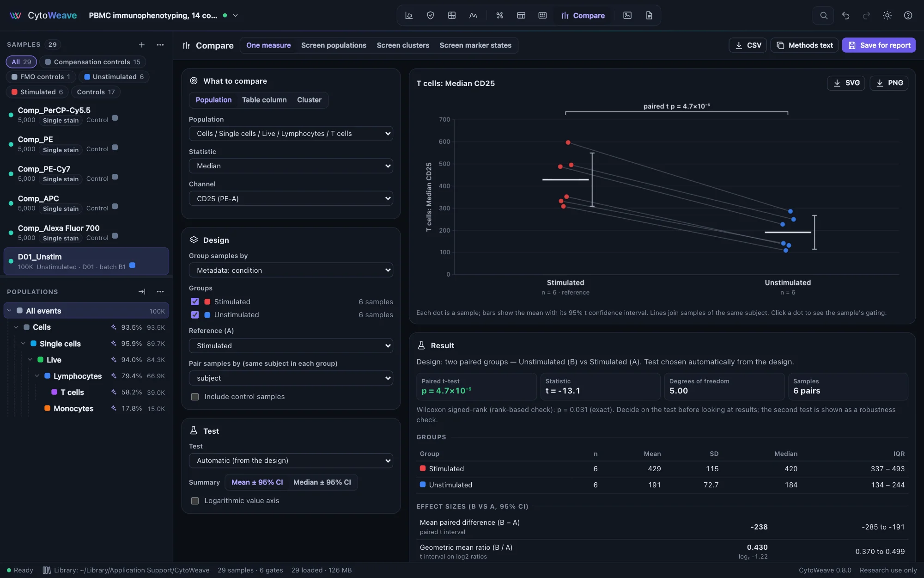This screenshot has height=578, width=924.
Task: Select the shield quality check toolbar icon
Action: (430, 15)
